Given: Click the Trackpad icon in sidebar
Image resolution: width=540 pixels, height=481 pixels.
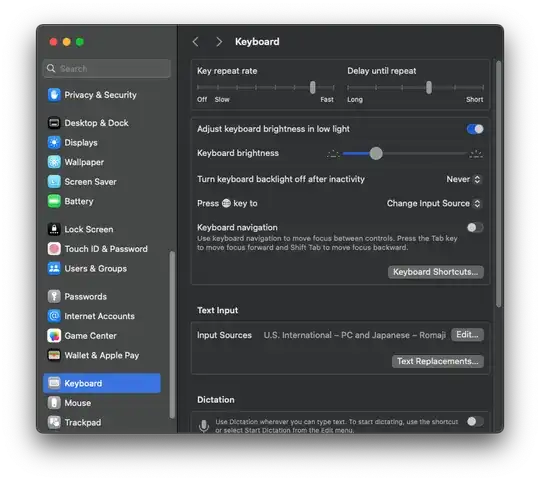Looking at the screenshot, I should (x=54, y=422).
